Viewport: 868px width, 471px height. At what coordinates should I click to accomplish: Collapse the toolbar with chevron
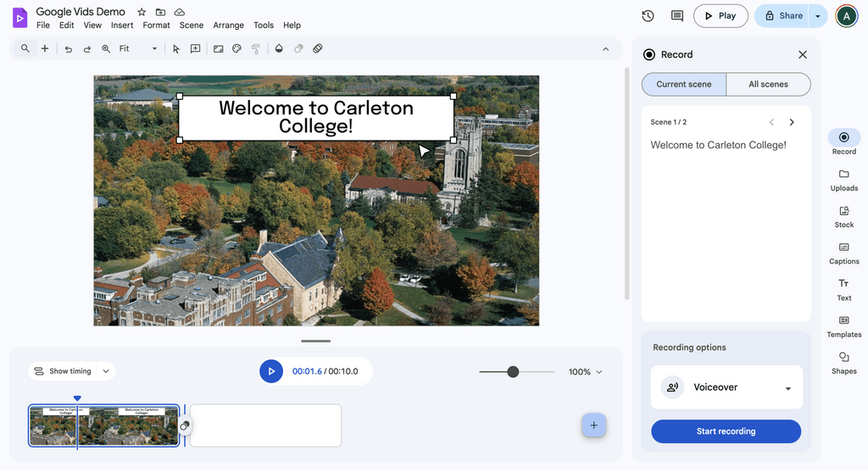[x=605, y=48]
